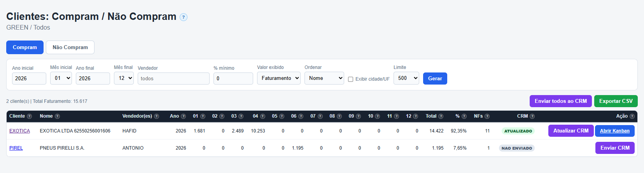The height and width of the screenshot is (173, 644).
Task: Click Exportar CSV button
Action: (x=616, y=101)
